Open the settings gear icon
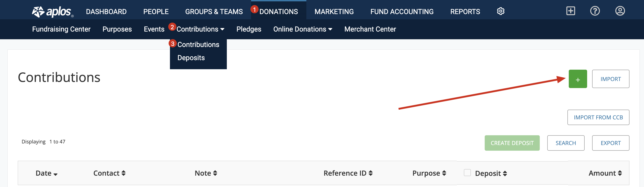The width and height of the screenshot is (644, 187). coord(501,11)
